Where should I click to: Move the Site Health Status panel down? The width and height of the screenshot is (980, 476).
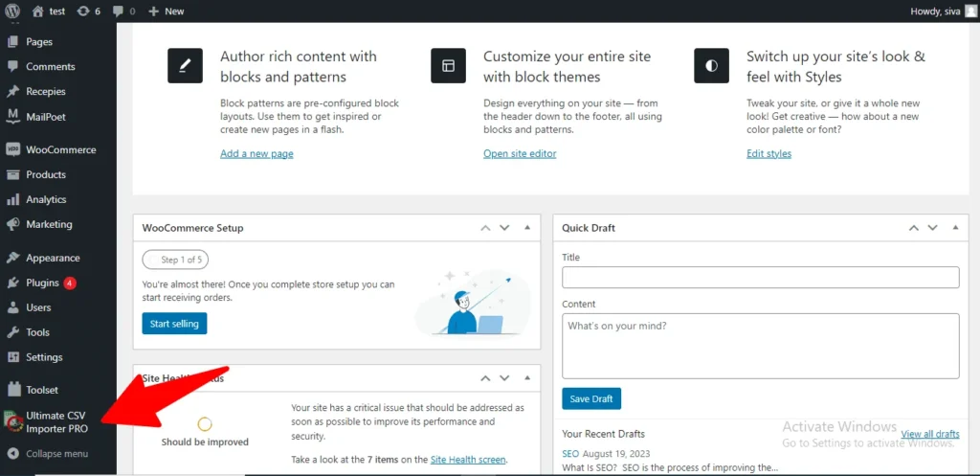click(506, 378)
